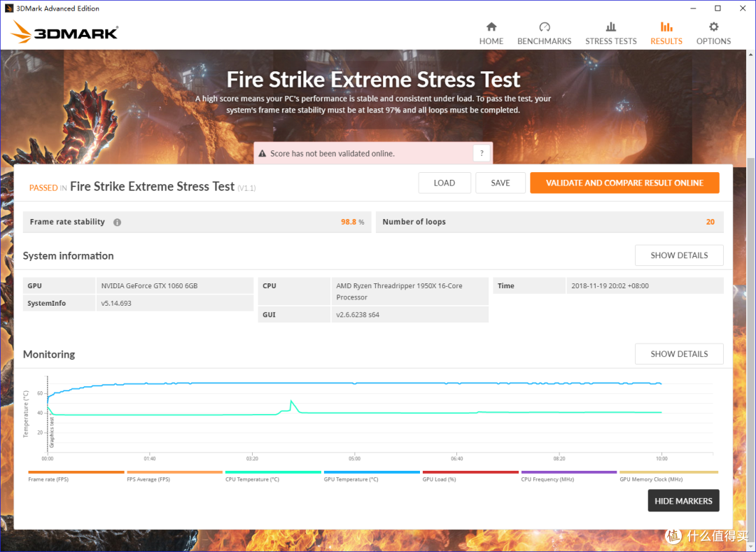The width and height of the screenshot is (756, 552).
Task: Select the BENCHMARKS menu label
Action: click(x=545, y=41)
